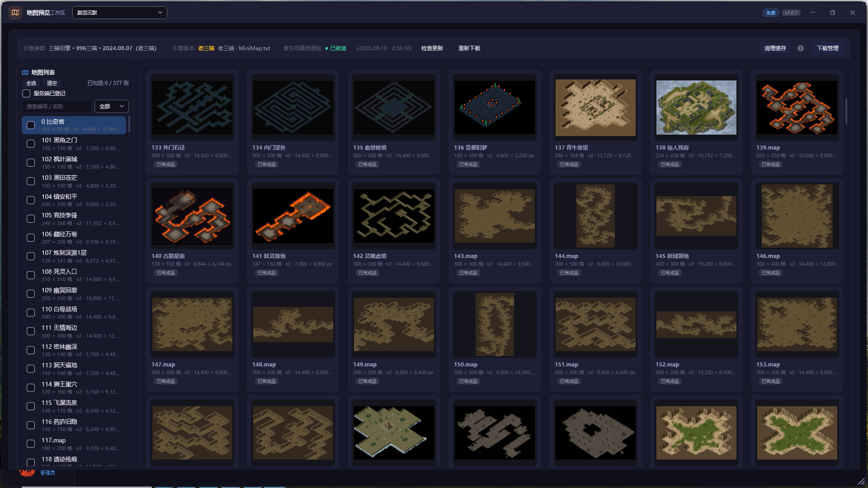Select the 108 死灵入口 checkbox
The height and width of the screenshot is (488, 868).
pos(31,275)
